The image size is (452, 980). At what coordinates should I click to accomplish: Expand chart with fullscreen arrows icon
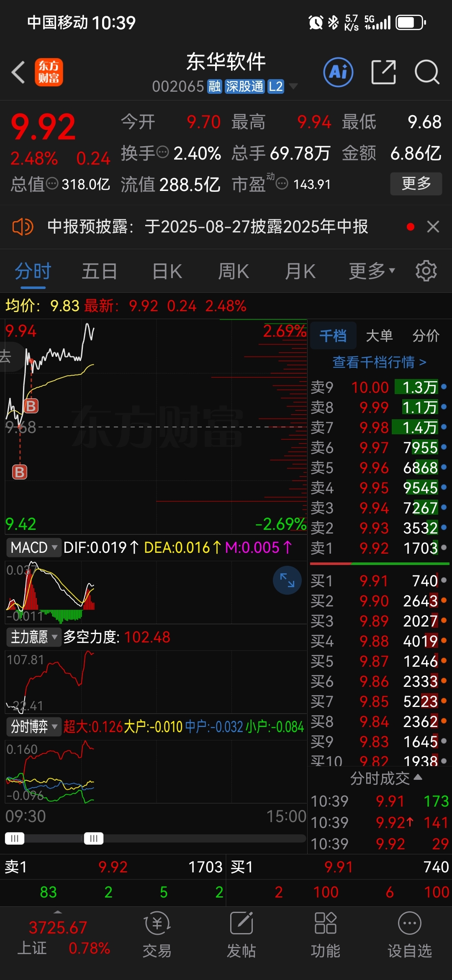[x=287, y=580]
